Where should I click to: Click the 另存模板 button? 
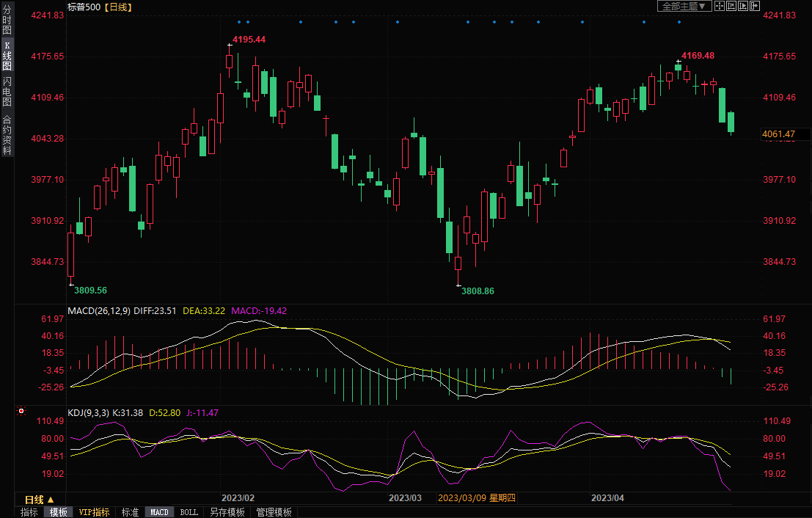click(227, 512)
